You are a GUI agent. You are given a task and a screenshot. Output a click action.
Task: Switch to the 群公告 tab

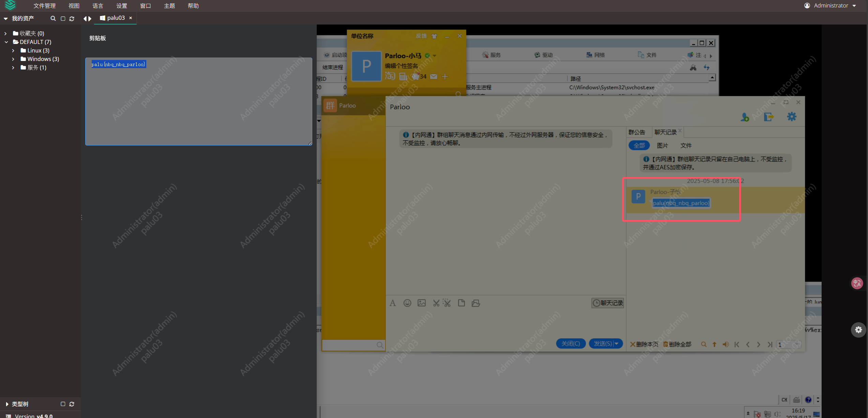pyautogui.click(x=637, y=132)
